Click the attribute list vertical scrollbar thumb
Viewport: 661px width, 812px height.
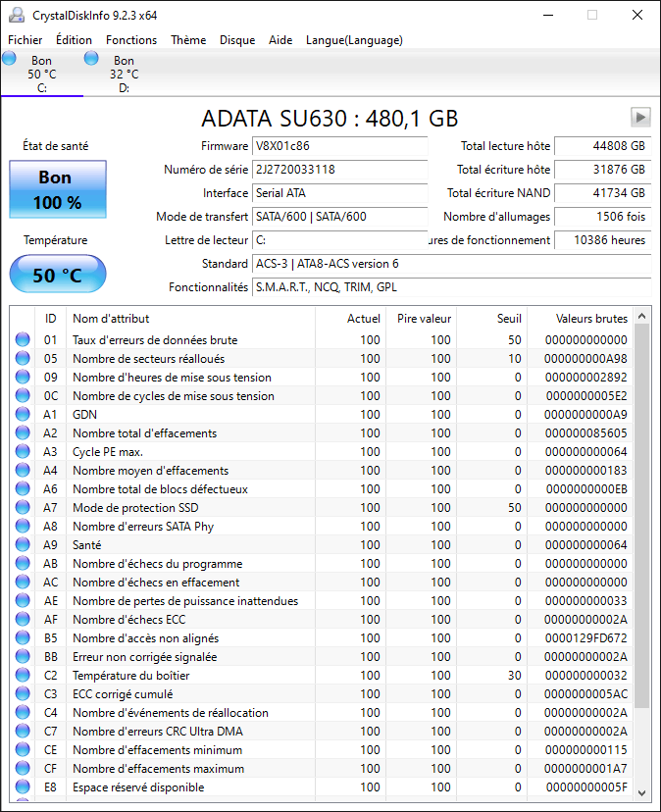[x=641, y=516]
